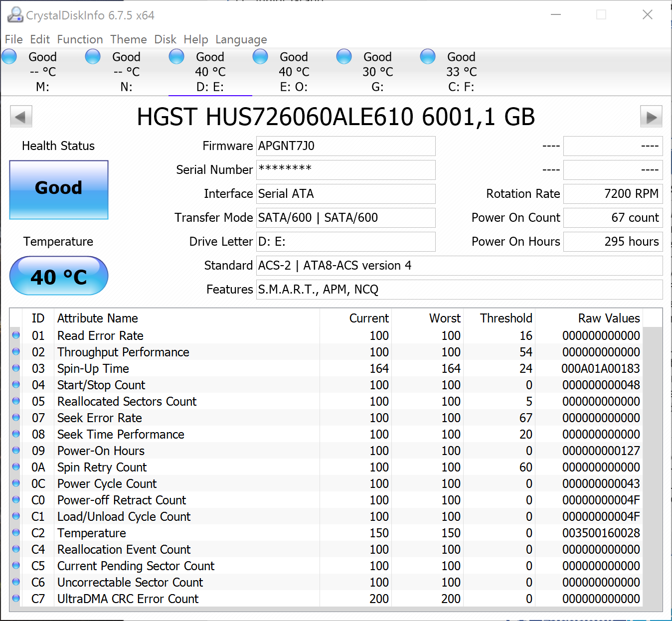The image size is (672, 621).
Task: Click status icon of Power-On Hours row
Action: pos(16,451)
